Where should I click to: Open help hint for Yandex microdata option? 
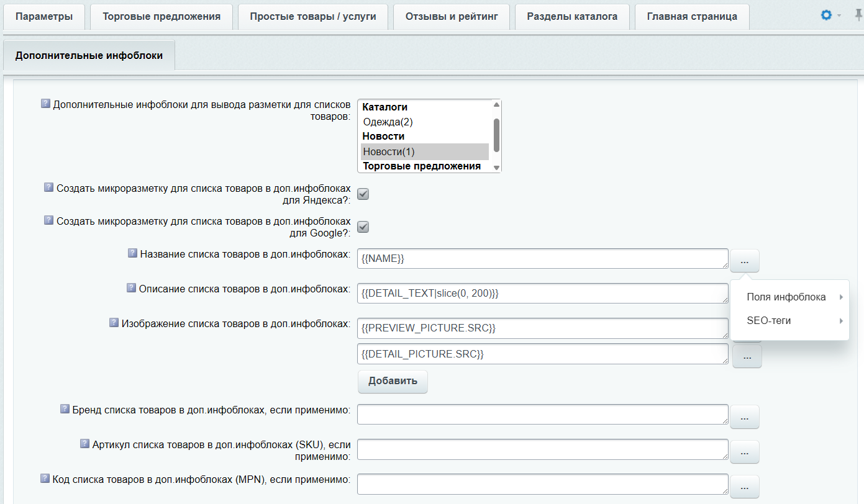(48, 187)
